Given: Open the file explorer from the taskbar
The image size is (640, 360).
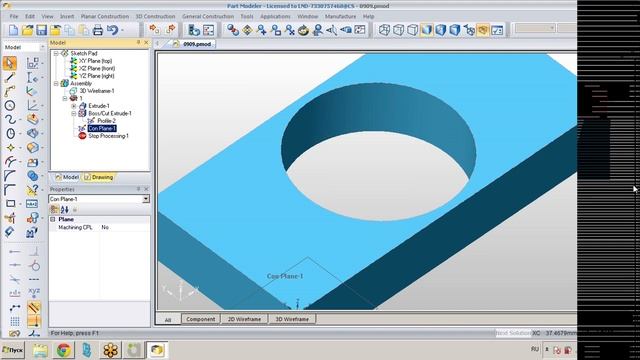Looking at the screenshot, I should click(40, 350).
